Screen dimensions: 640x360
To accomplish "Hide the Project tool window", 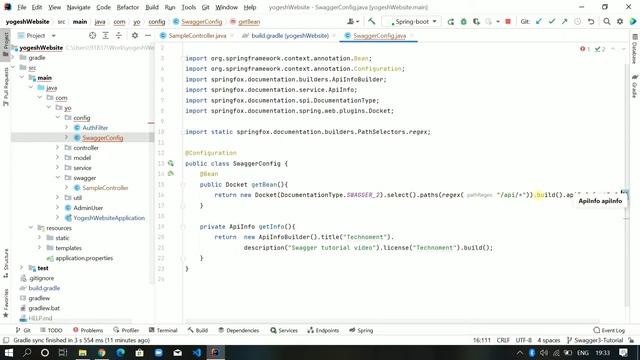I will point(148,36).
